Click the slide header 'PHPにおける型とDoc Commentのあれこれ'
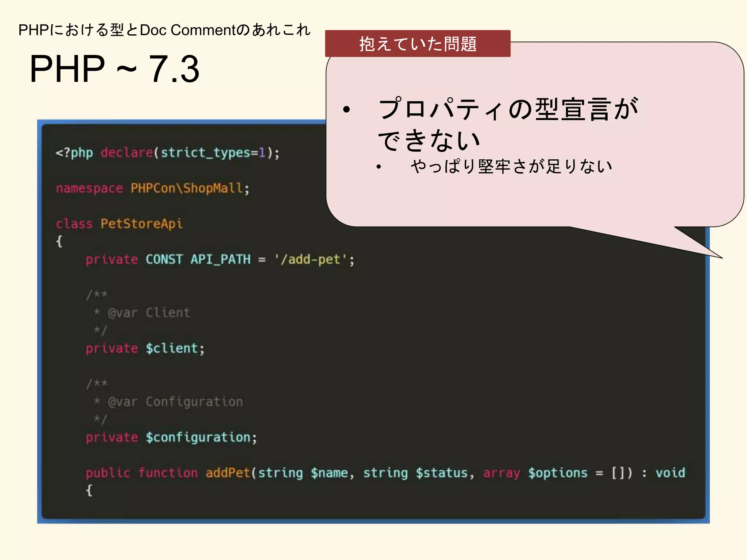 [164, 30]
